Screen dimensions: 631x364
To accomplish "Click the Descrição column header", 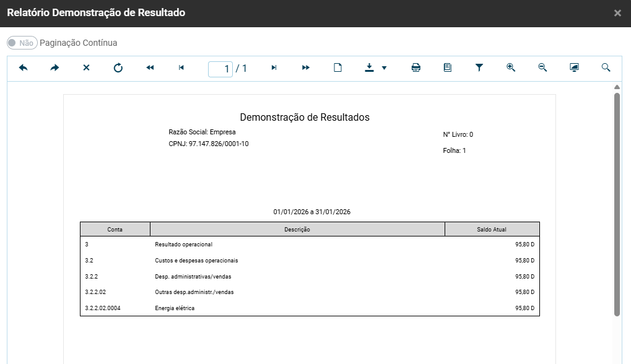I will 297,229.
